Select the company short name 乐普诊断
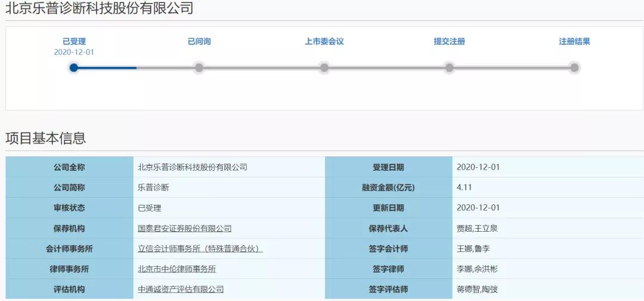Viewport: 644px width, 301px height. point(154,188)
